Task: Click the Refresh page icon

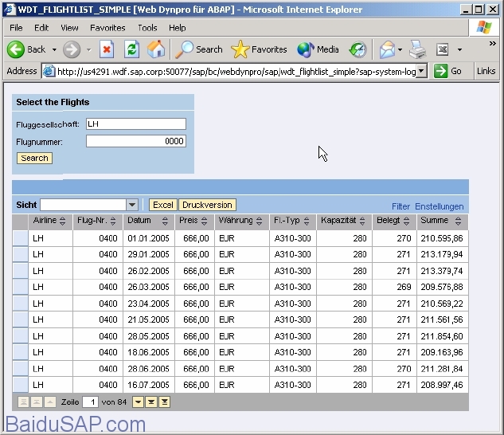Action: tap(132, 49)
